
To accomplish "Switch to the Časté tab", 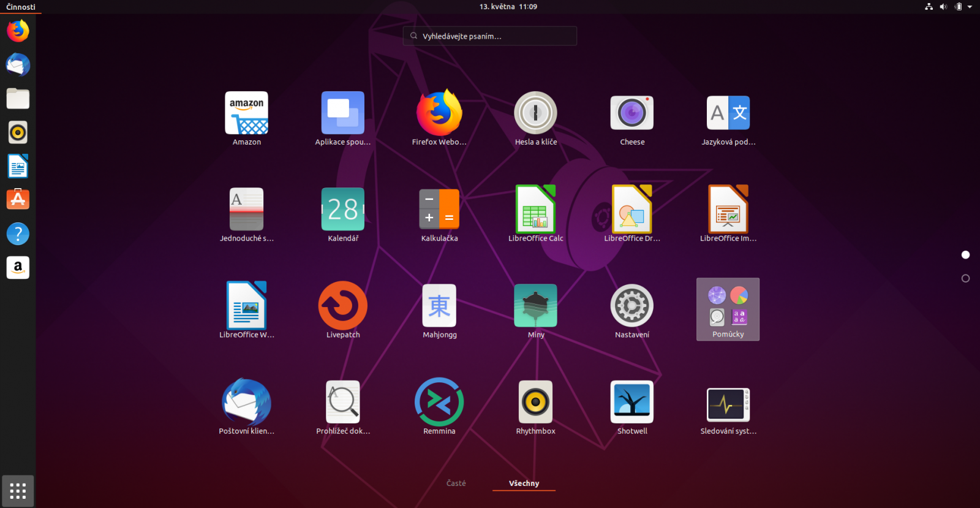I will (x=456, y=483).
